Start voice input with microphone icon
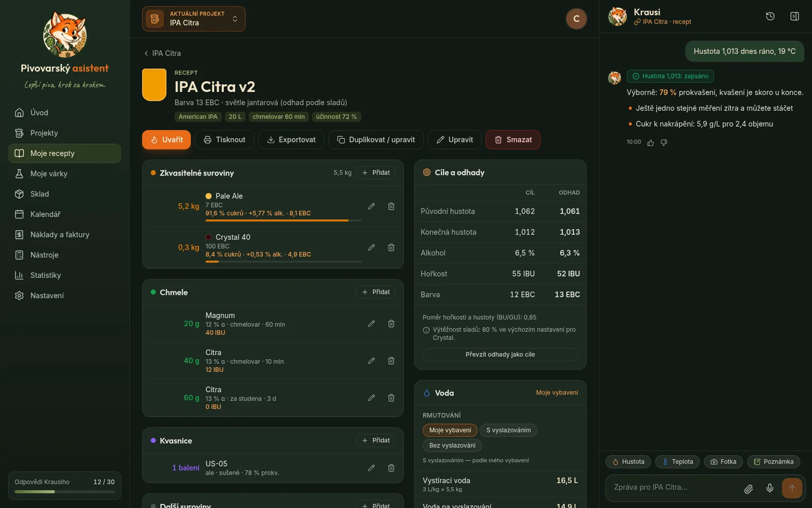The width and height of the screenshot is (812, 508). pos(770,488)
